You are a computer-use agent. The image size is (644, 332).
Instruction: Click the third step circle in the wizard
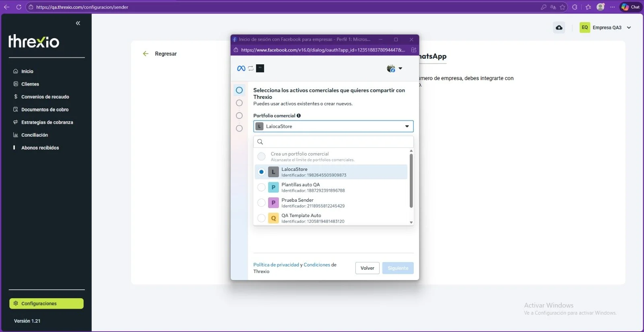click(x=239, y=116)
